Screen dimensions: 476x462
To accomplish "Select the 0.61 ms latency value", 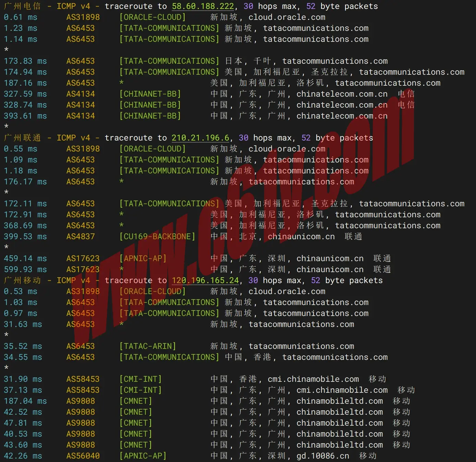I will 21,17.
